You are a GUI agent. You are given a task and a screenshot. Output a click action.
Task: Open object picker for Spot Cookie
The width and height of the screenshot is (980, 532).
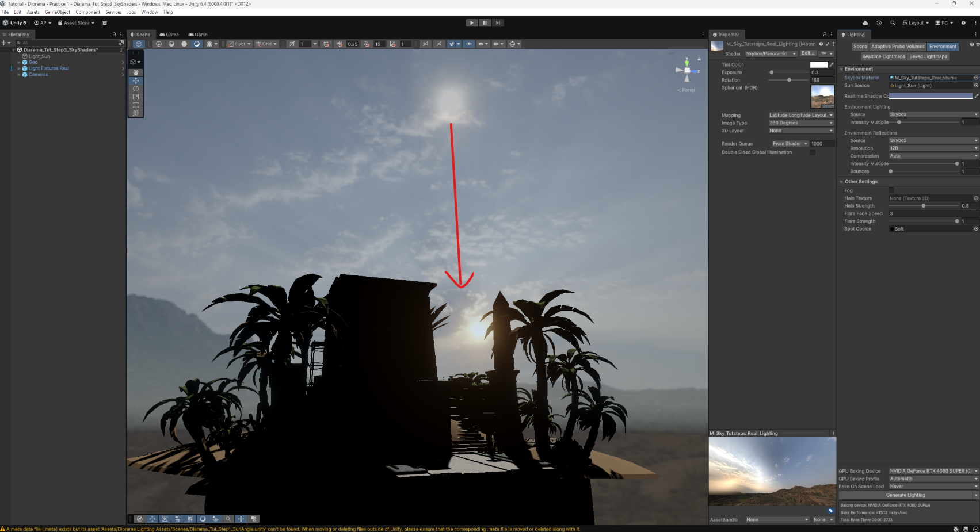[x=976, y=229]
